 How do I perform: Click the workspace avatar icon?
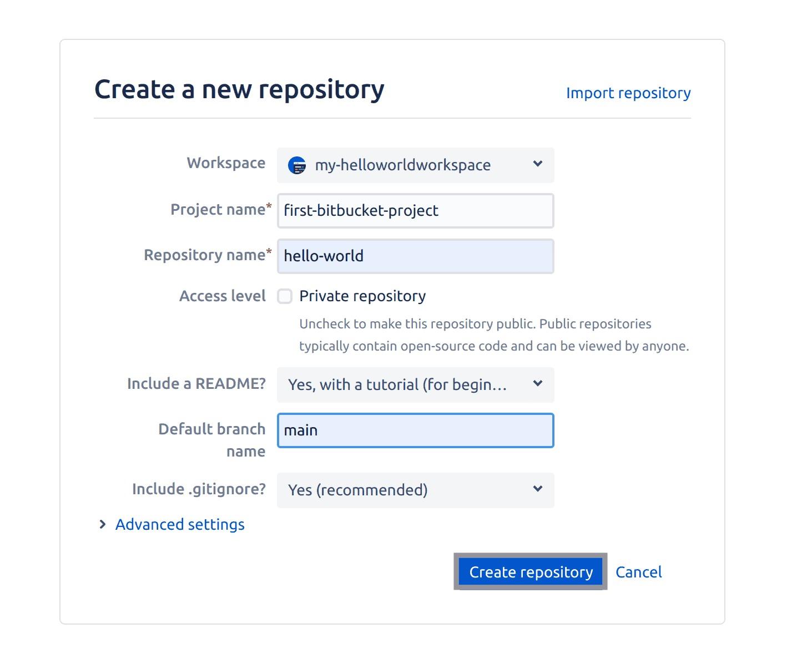click(x=297, y=165)
